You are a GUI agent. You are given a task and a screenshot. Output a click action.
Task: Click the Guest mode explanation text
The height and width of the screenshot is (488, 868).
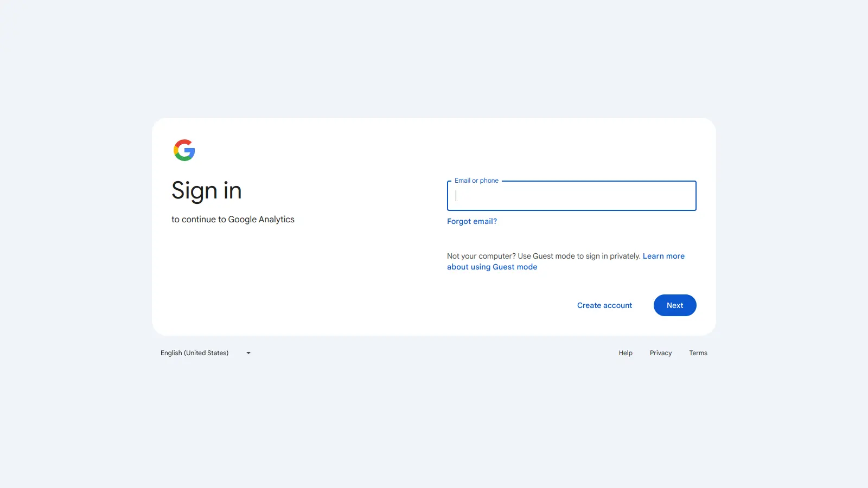[x=542, y=255]
